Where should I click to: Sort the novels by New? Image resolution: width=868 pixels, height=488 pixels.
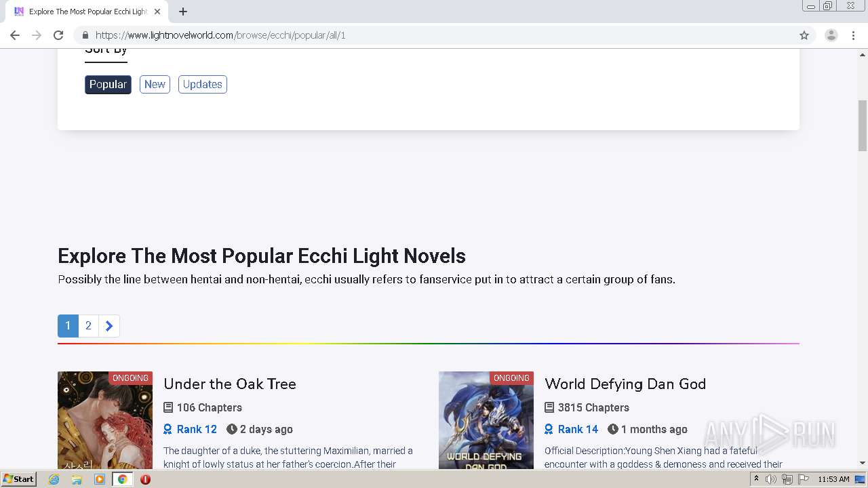coord(155,85)
